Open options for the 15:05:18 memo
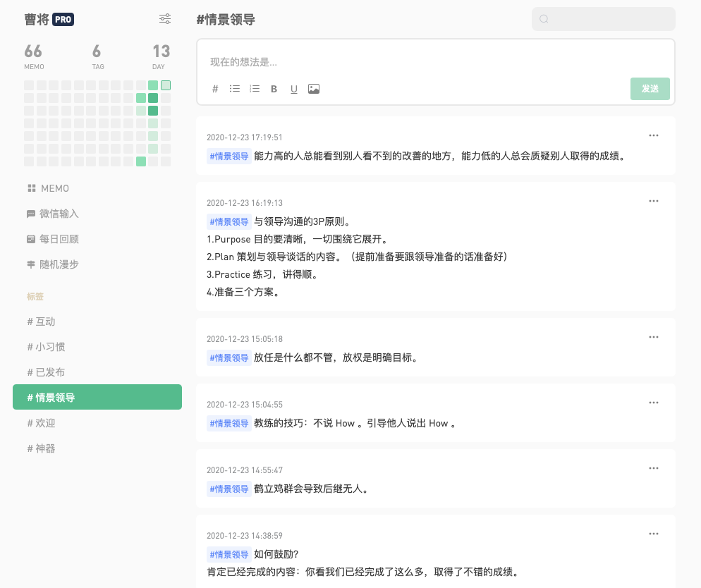Image resolution: width=701 pixels, height=588 pixels. [654, 337]
